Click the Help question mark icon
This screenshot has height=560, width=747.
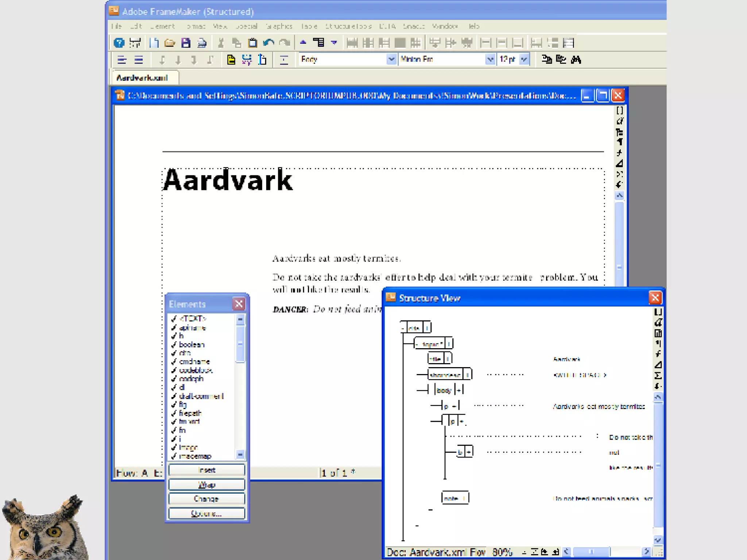pyautogui.click(x=119, y=43)
